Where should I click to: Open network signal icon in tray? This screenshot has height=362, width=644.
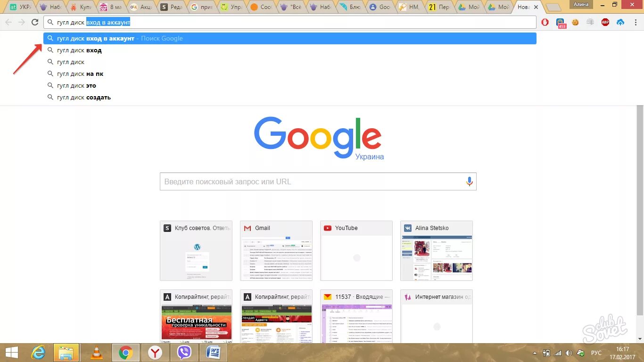coord(558,353)
